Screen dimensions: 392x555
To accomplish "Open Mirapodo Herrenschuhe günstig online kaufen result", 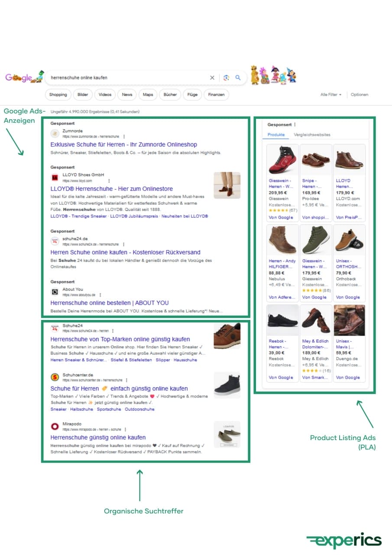I will pyautogui.click(x=98, y=437).
